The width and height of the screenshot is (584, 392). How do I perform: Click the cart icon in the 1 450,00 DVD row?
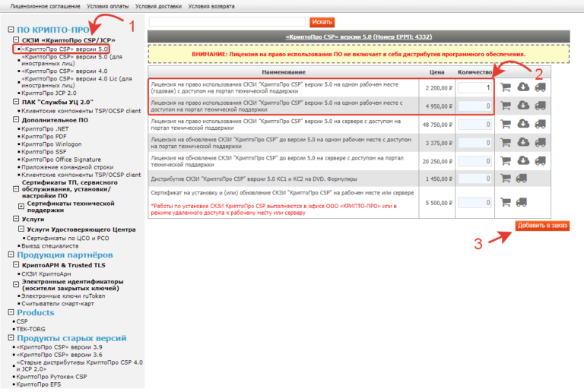pyautogui.click(x=506, y=179)
